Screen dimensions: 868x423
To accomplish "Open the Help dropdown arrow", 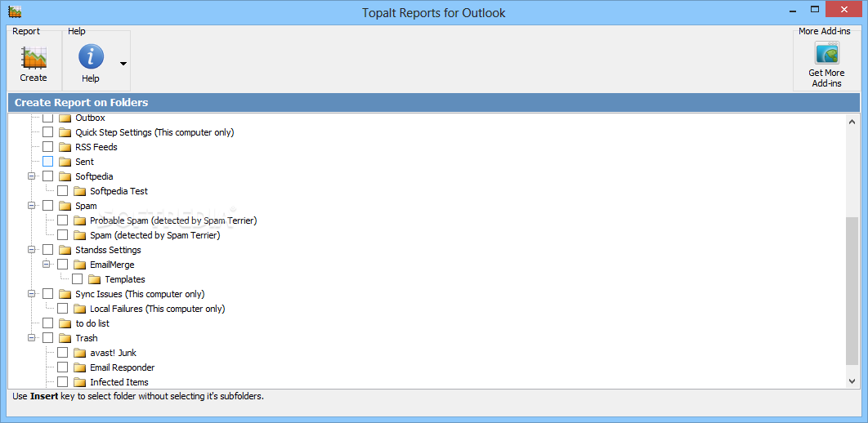I will tap(123, 64).
